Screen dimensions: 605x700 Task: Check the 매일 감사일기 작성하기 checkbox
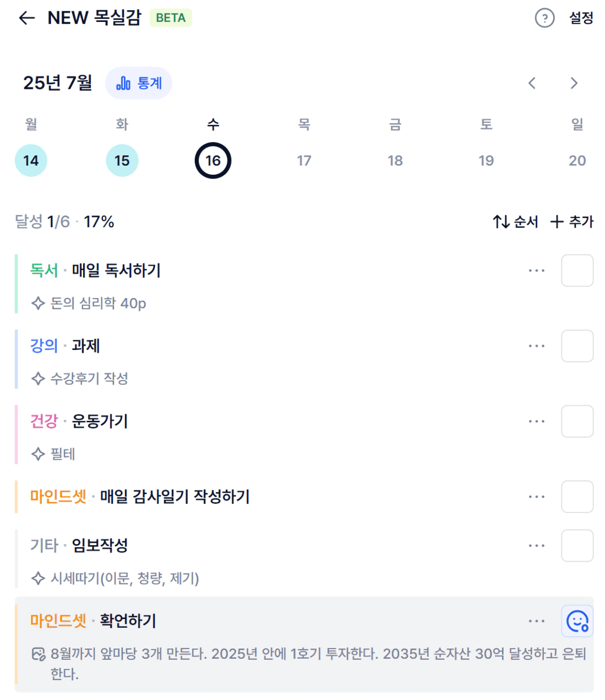(577, 497)
